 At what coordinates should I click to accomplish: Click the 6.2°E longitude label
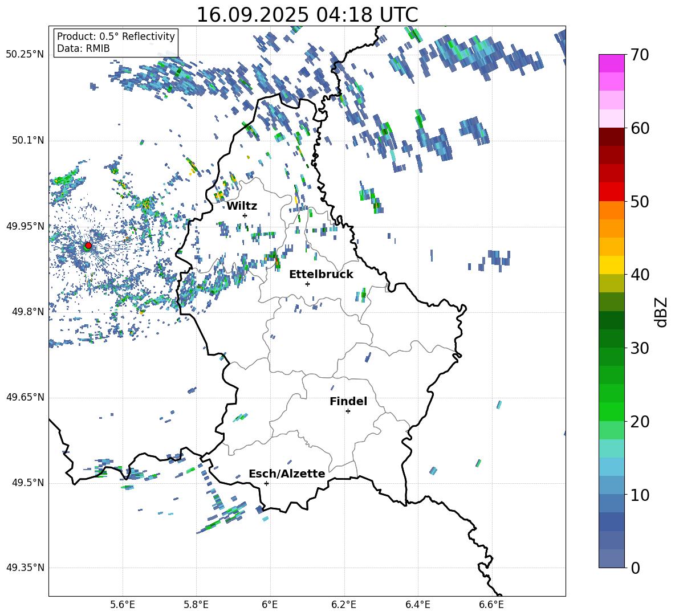(344, 605)
